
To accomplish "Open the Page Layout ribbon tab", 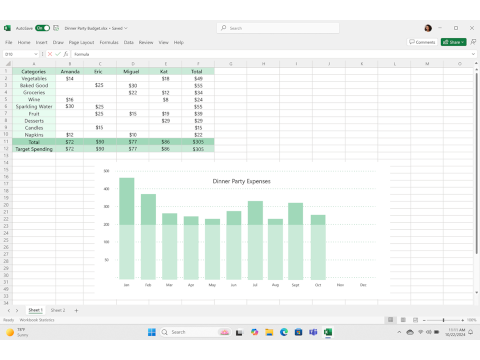I will pos(81,42).
